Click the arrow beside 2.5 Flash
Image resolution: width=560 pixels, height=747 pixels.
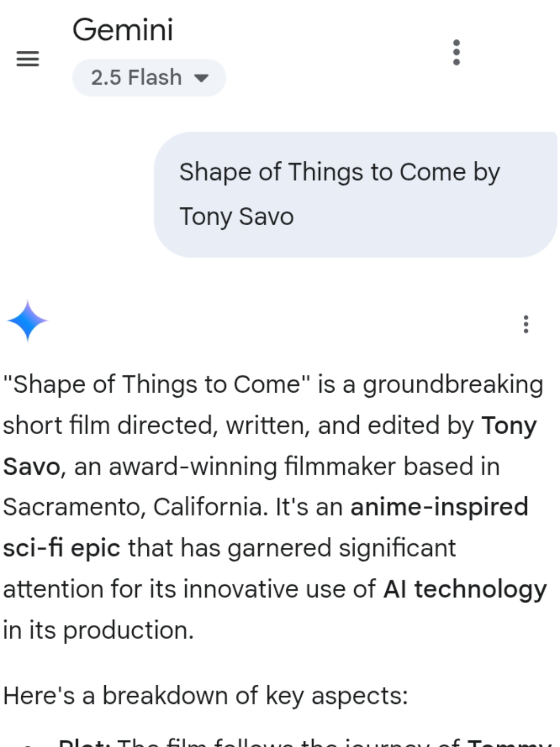(x=201, y=78)
